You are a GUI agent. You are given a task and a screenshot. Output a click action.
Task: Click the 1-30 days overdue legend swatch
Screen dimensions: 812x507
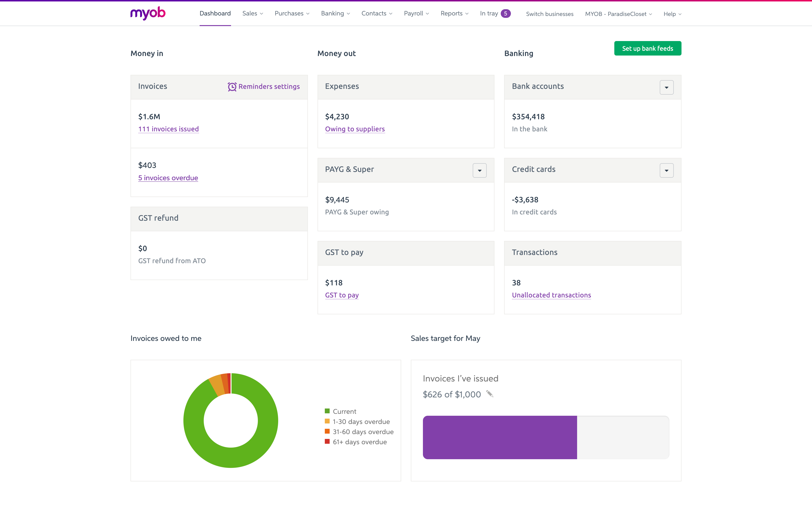(x=327, y=422)
